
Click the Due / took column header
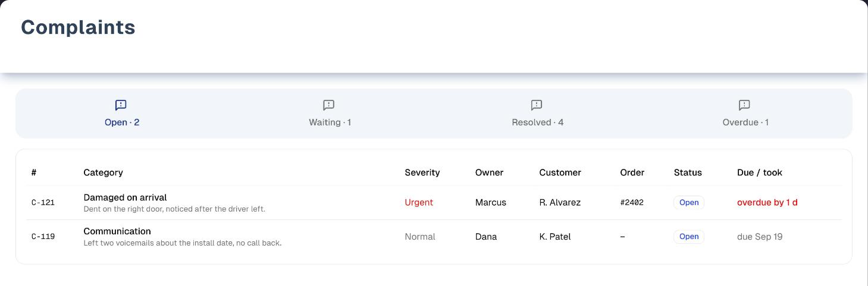[x=760, y=172]
